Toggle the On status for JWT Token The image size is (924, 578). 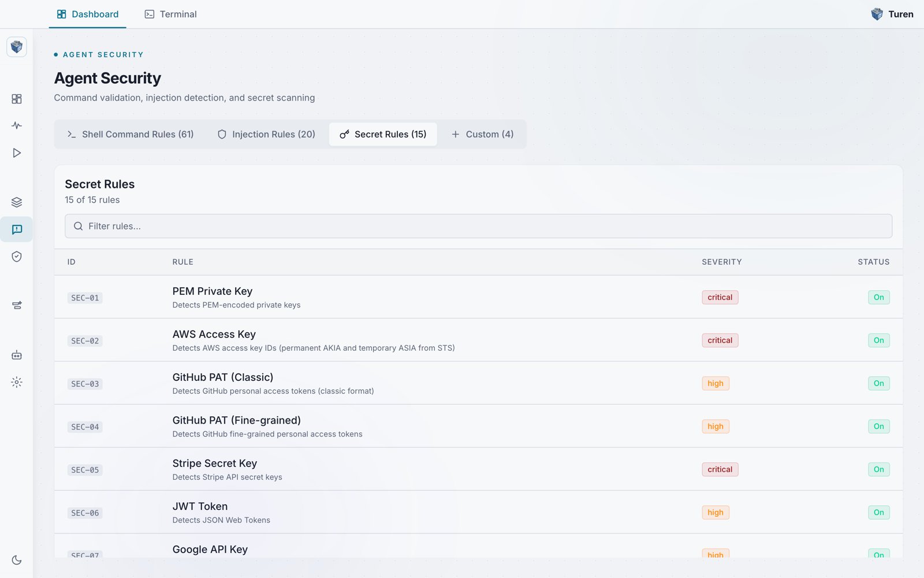click(878, 513)
